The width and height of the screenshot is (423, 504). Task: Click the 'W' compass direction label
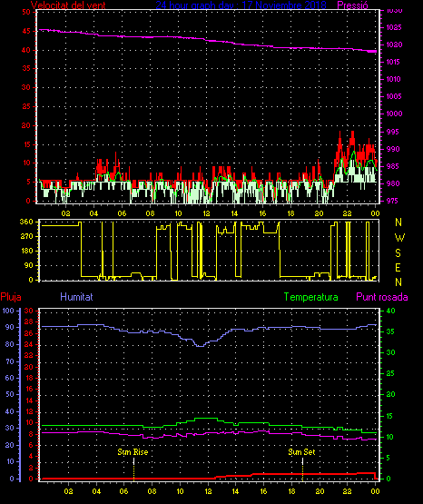(x=399, y=238)
